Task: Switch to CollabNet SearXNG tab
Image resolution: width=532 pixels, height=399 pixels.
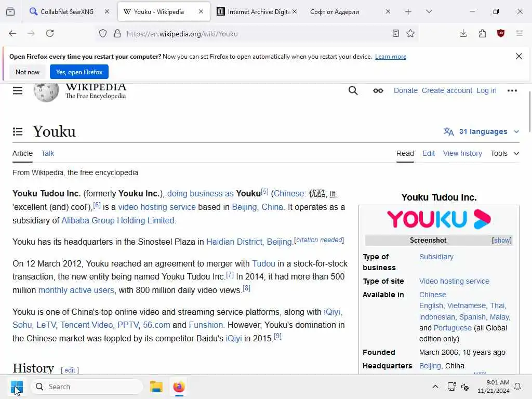Action: [67, 11]
